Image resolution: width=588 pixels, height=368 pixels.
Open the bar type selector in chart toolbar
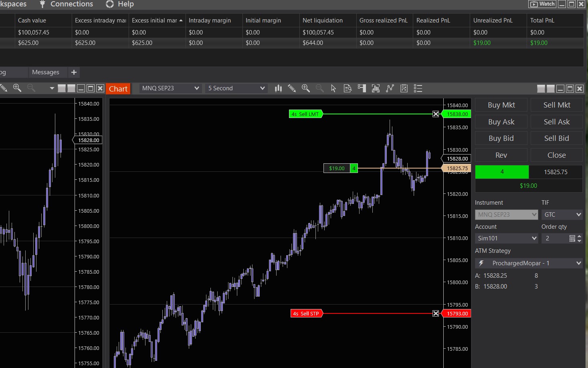click(x=278, y=88)
